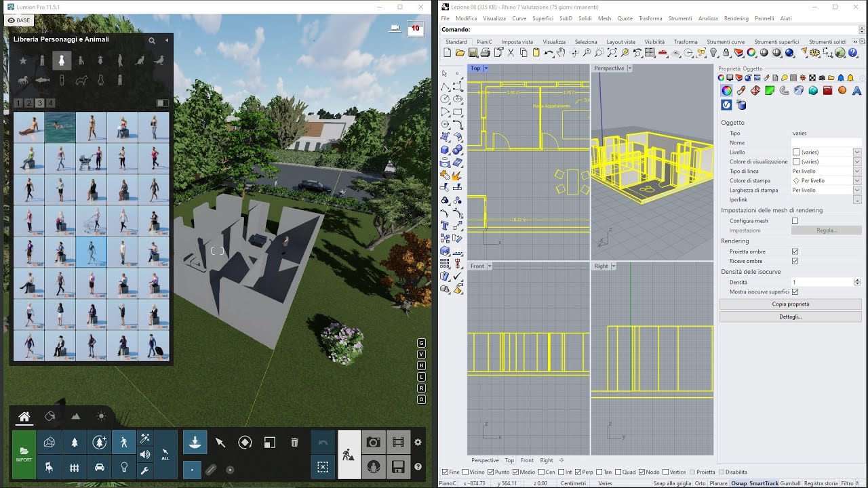Viewport: 868px width, 488px height.
Task: Open the Sound speaker category in Lumion
Action: coord(144,455)
